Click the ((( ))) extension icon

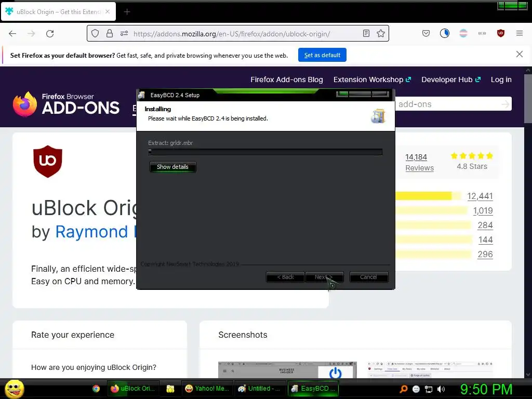(x=482, y=33)
